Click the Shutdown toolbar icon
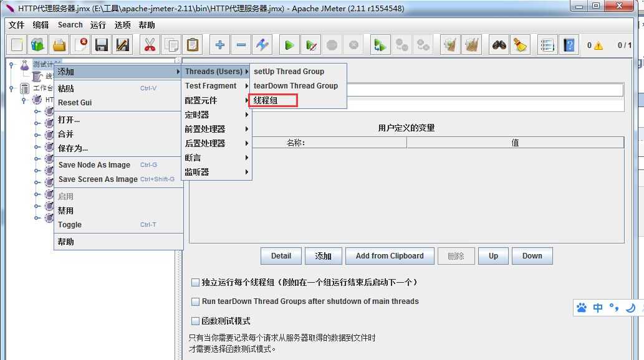Viewport: 644px width, 360px height. [x=353, y=45]
